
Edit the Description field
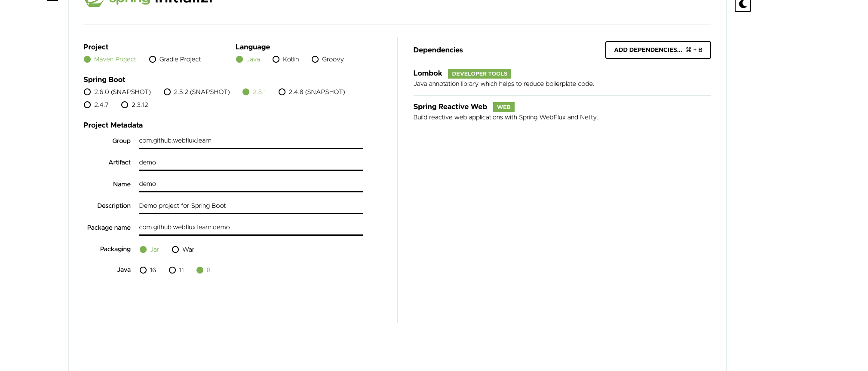[x=251, y=206]
